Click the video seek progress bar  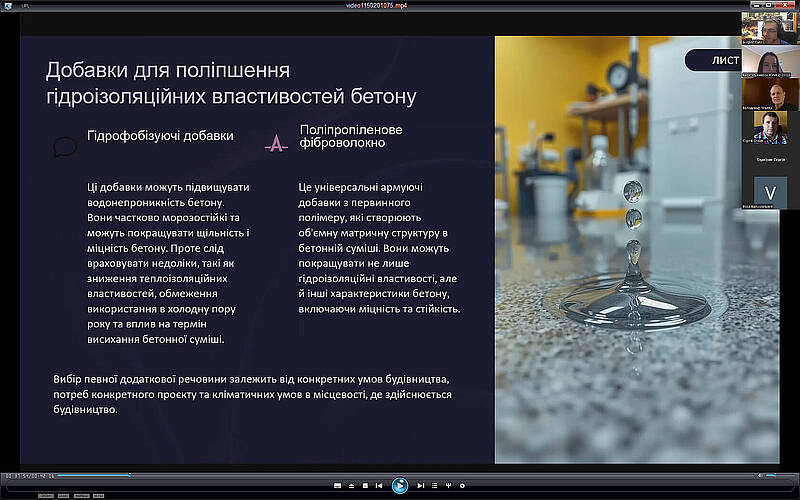coord(406,476)
